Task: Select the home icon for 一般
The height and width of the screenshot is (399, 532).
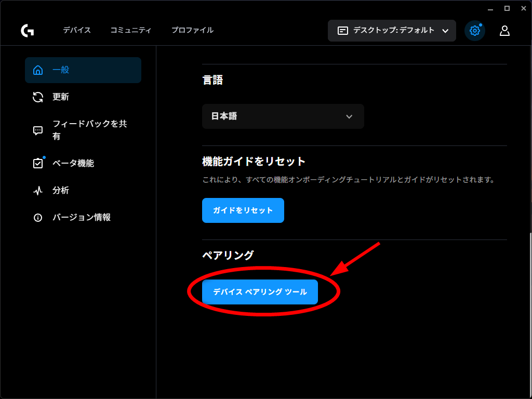Action: [x=38, y=70]
